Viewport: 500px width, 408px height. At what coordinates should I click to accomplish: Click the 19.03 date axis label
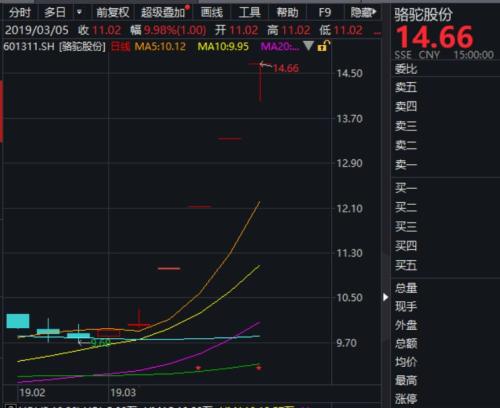click(123, 393)
